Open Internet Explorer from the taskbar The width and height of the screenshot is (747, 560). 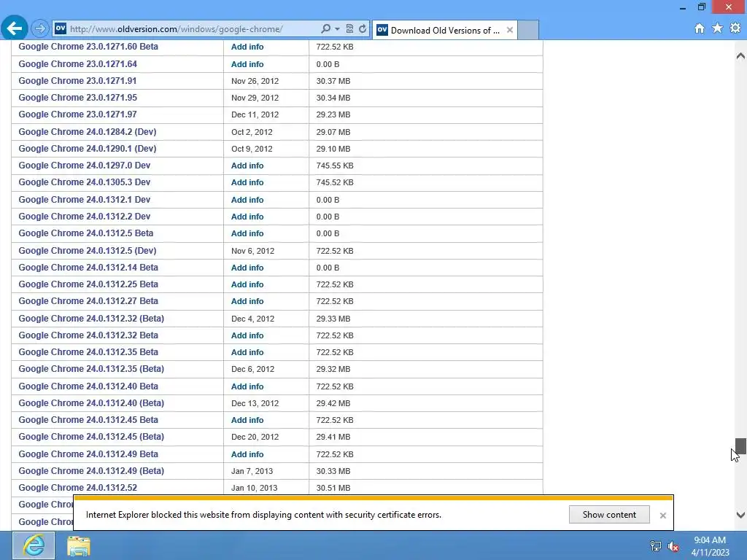pyautogui.click(x=34, y=545)
